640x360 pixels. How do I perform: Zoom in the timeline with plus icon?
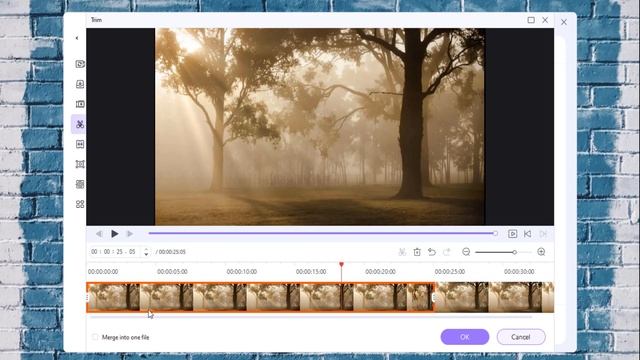click(541, 252)
